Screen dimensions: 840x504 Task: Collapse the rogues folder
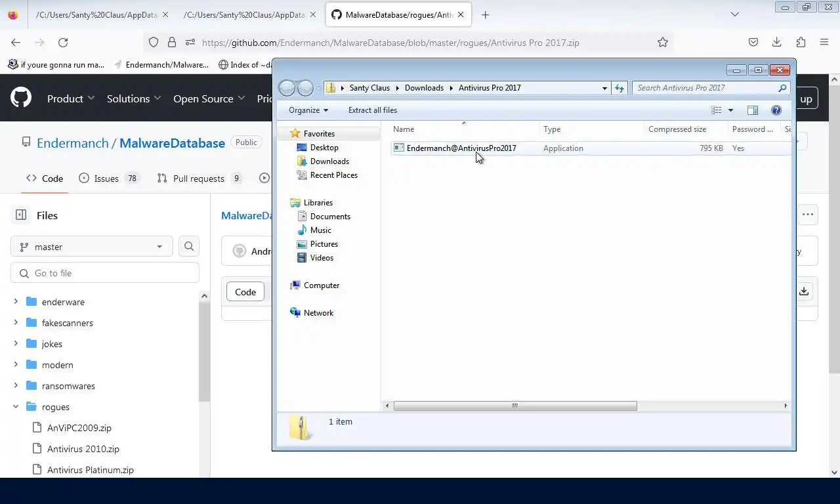click(x=16, y=407)
